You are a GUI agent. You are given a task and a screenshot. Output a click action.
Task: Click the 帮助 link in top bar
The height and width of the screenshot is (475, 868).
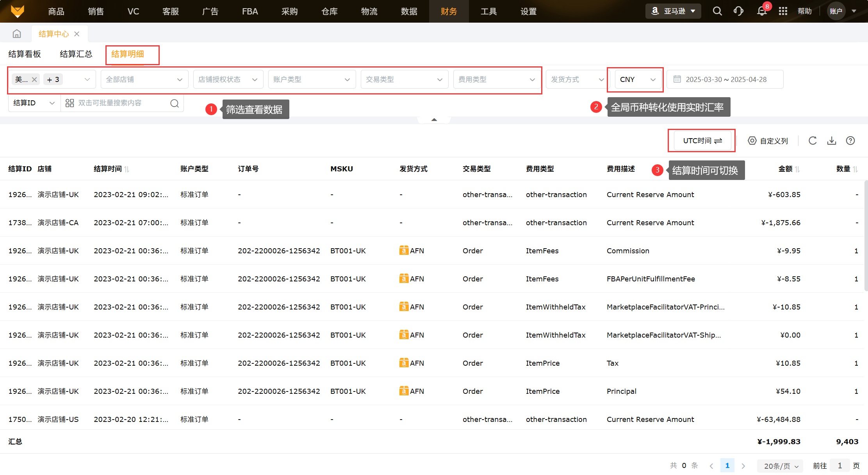[x=804, y=11]
